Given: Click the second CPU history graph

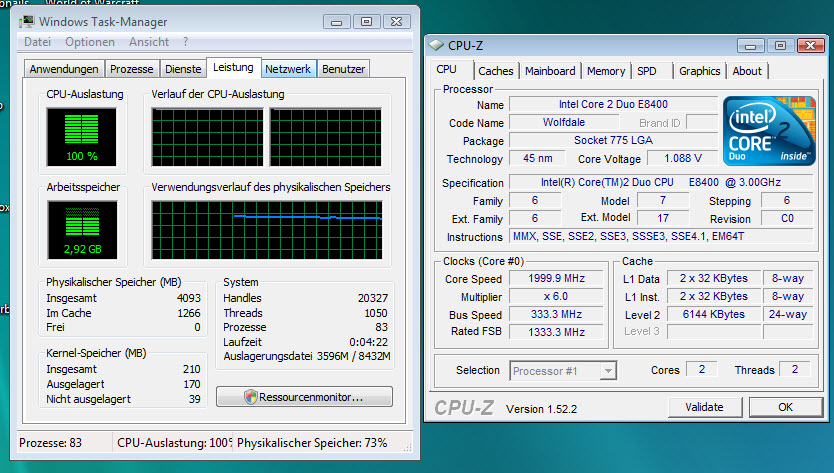Looking at the screenshot, I should (326, 137).
